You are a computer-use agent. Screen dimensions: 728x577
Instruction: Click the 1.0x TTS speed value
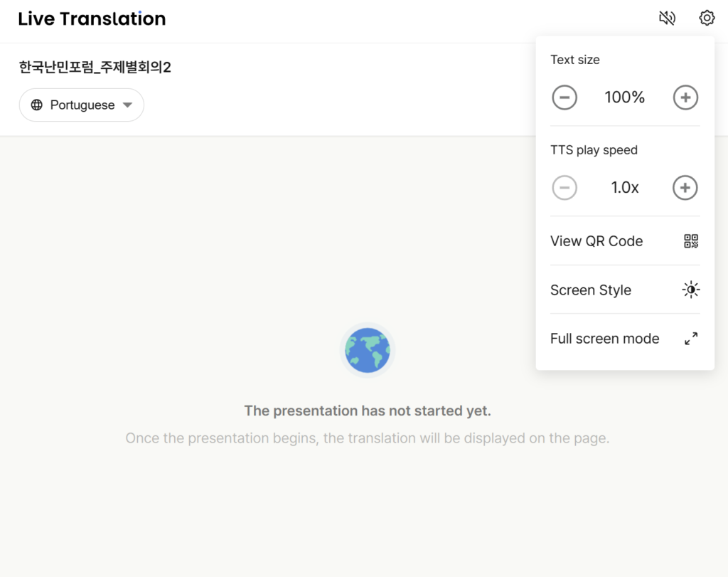coord(625,188)
